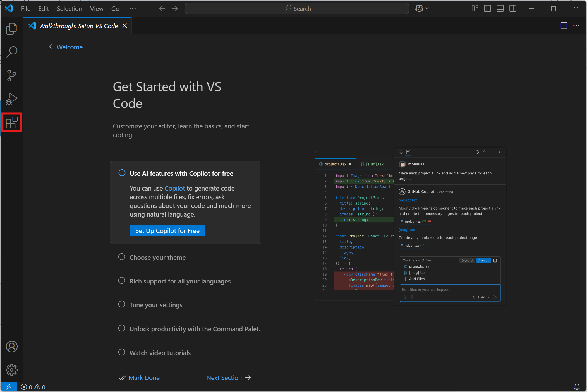Open the Selection menu

[x=69, y=9]
